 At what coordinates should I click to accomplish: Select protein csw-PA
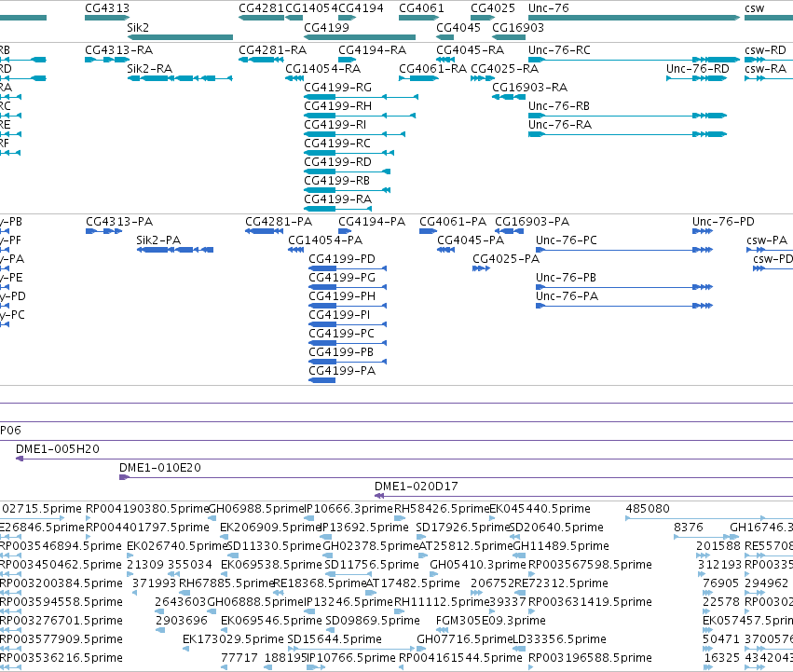(x=767, y=240)
